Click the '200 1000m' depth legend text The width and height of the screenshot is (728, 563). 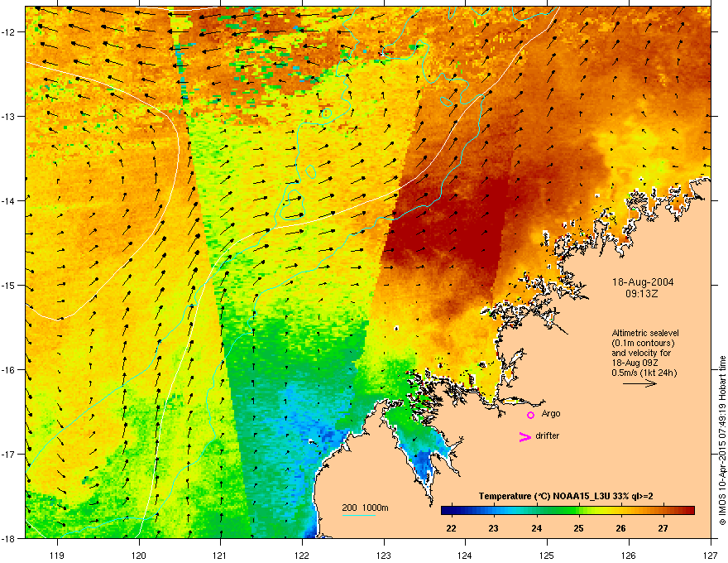365,508
